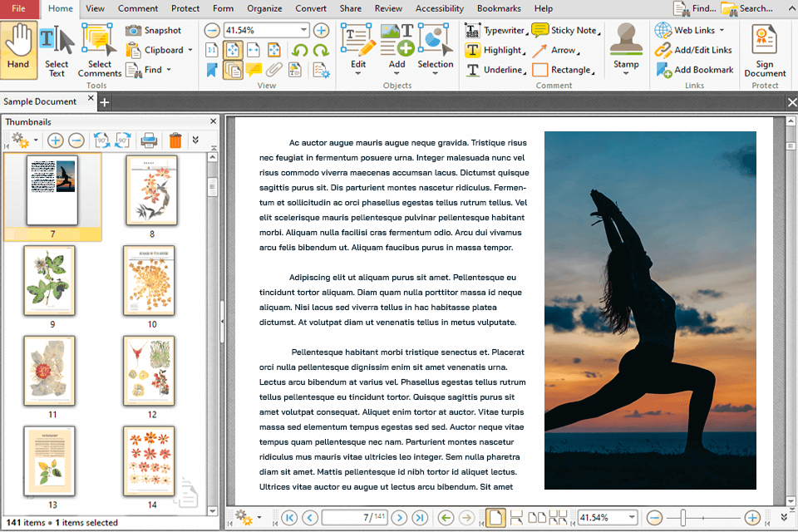Take a Snapshot of the page
The image size is (798, 532).
[153, 31]
